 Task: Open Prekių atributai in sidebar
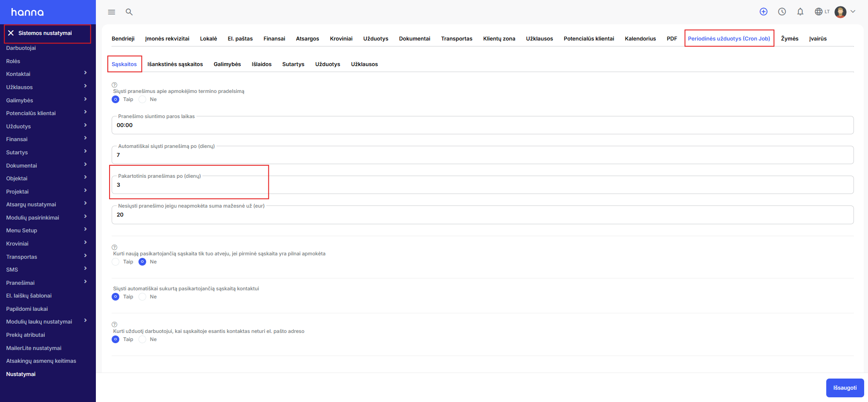click(x=26, y=335)
